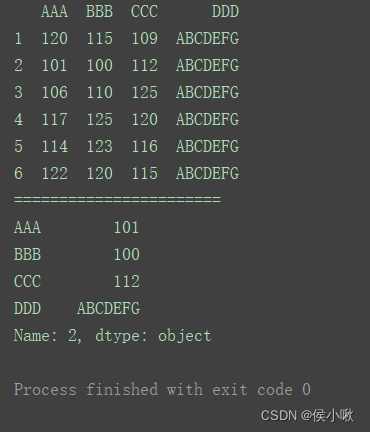370x432 pixels.
Task: Click value 106 in row 3
Action: tap(55, 92)
